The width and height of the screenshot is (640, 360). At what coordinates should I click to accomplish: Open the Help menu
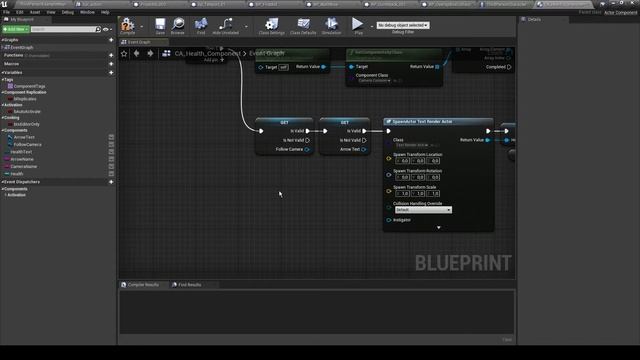pos(105,12)
